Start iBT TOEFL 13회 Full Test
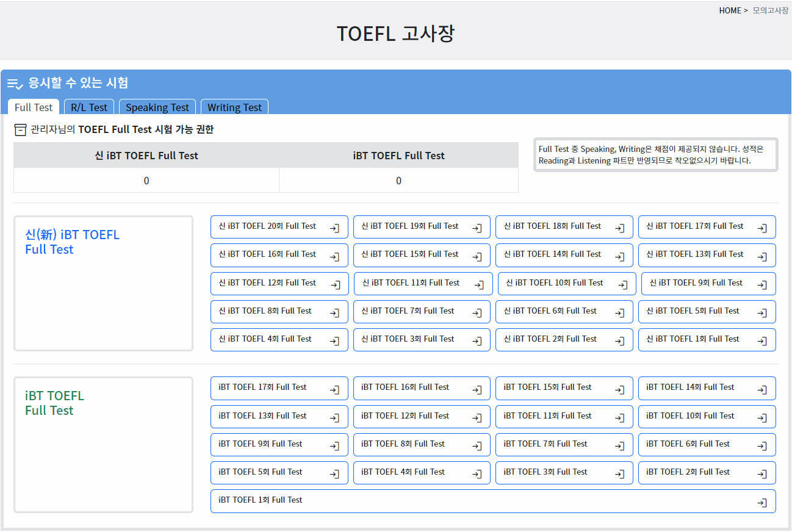 coord(279,417)
